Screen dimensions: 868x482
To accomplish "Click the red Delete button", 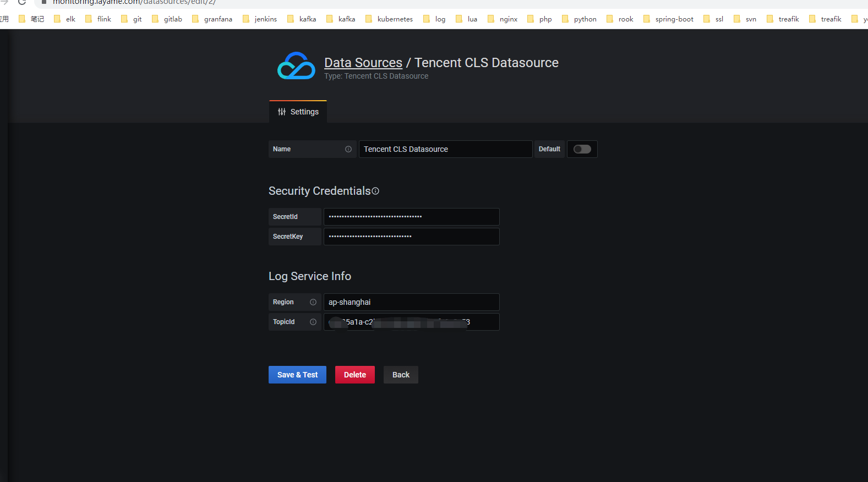I will coord(355,375).
